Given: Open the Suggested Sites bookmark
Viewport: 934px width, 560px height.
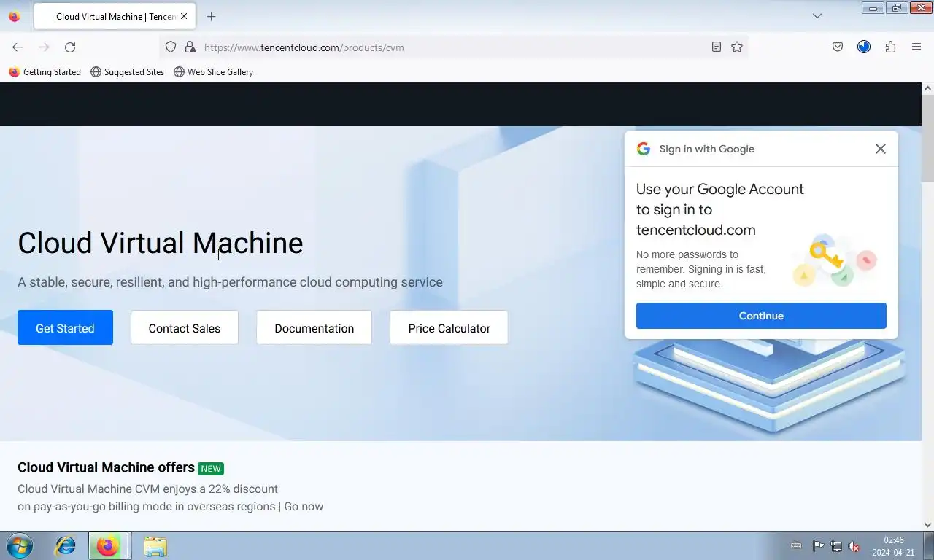Looking at the screenshot, I should [x=128, y=72].
